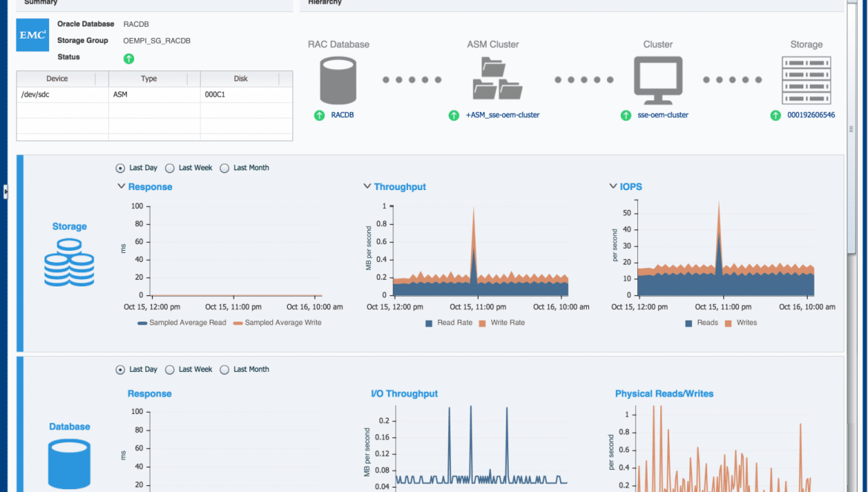The width and height of the screenshot is (868, 492).
Task: Select the ASM type cell in the table
Action: click(154, 95)
